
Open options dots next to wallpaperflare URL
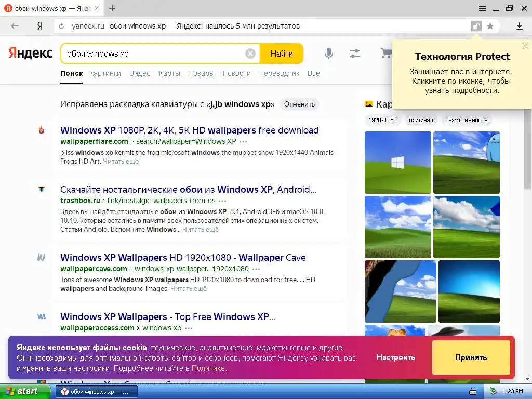pos(243,142)
